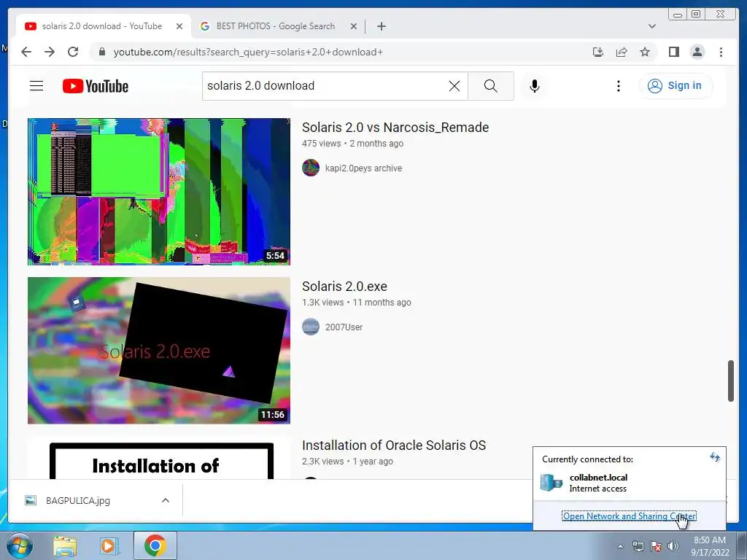Image resolution: width=747 pixels, height=560 pixels.
Task: Select the solaris 2.0 download YouTube tab
Action: click(102, 26)
